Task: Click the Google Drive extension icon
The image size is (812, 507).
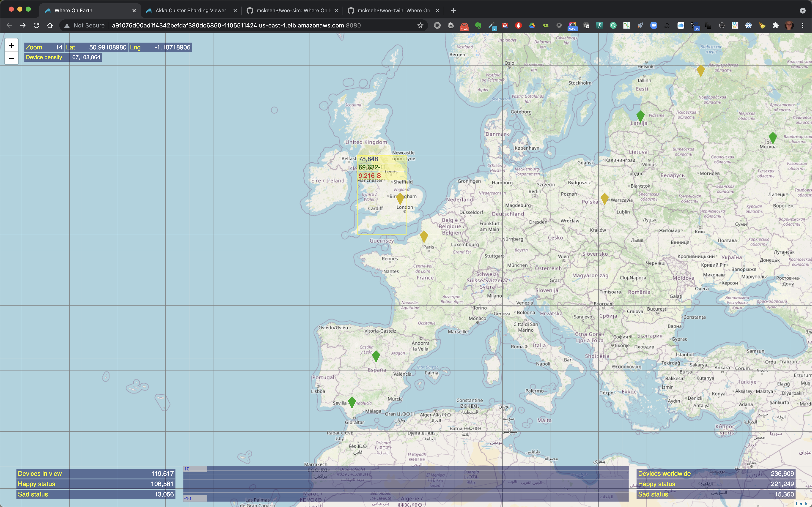Action: coord(532,26)
